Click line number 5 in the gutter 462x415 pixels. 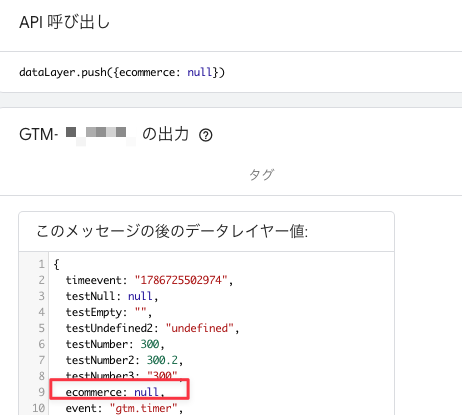41,328
